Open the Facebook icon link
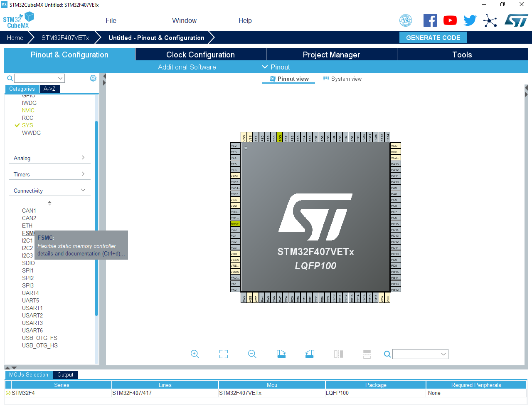532x409 pixels. click(x=430, y=20)
